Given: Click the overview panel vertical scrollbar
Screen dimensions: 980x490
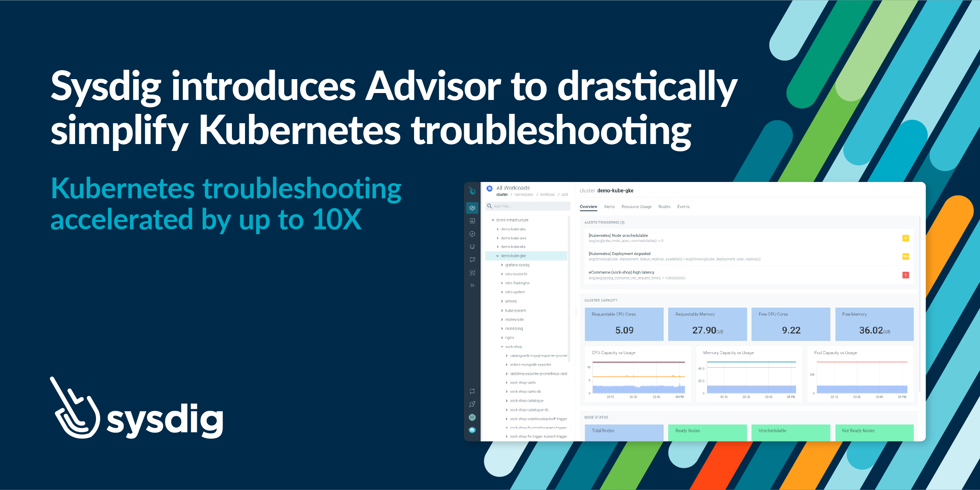Looking at the screenshot, I should [920, 304].
